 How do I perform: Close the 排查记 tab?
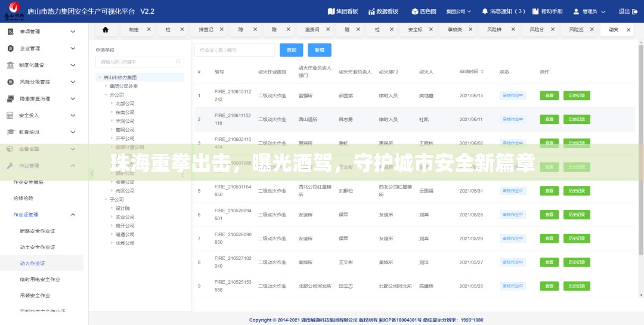coord(222,30)
